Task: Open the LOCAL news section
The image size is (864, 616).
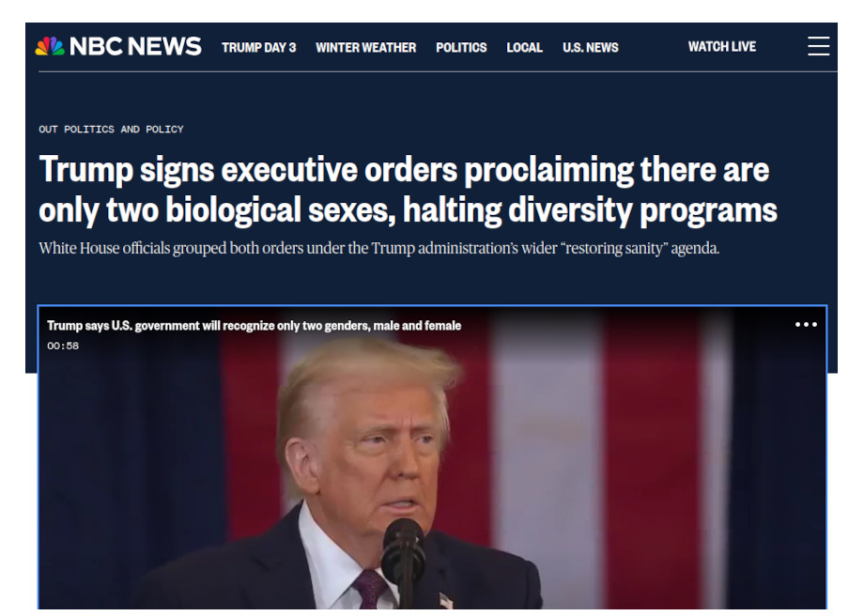Action: [x=525, y=47]
